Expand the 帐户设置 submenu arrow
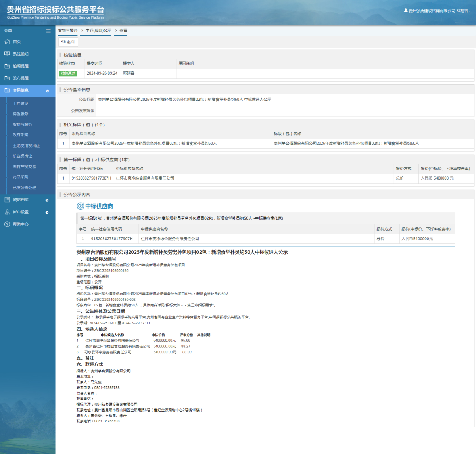The image size is (476, 454). [47, 213]
